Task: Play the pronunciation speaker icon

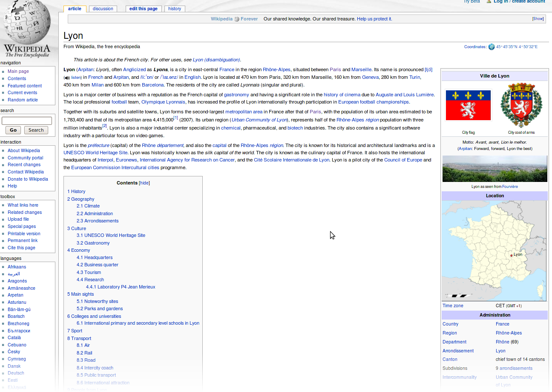Action: pos(67,78)
